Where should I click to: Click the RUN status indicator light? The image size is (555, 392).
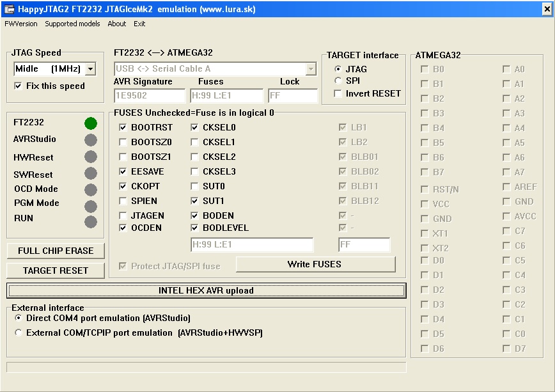point(91,222)
